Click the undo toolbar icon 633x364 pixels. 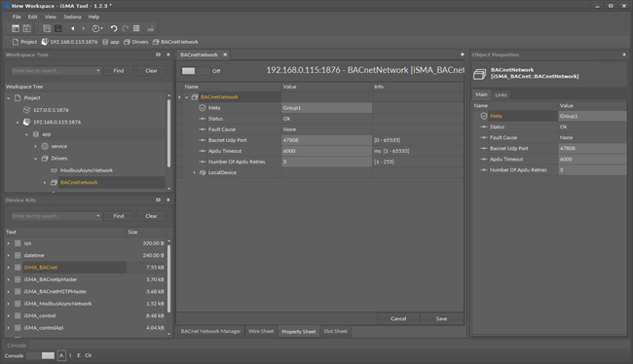coord(114,28)
